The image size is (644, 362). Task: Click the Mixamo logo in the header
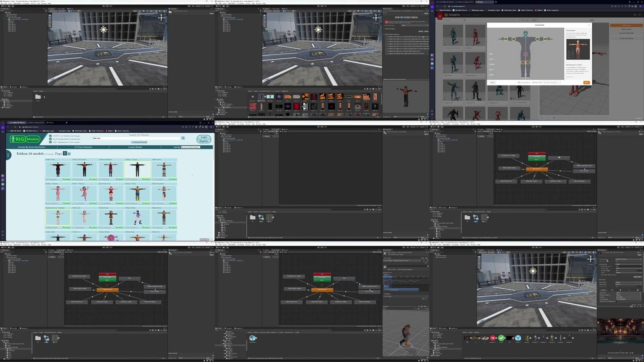452,15
